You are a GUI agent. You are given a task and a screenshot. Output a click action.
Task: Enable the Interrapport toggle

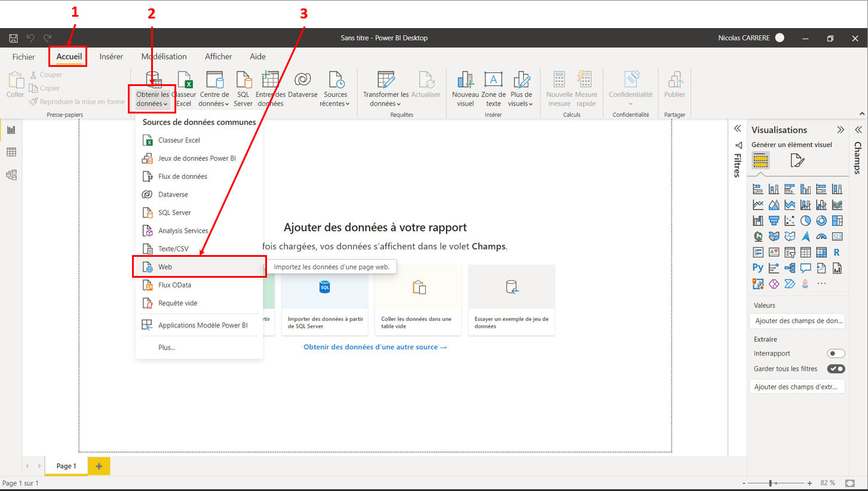click(836, 353)
